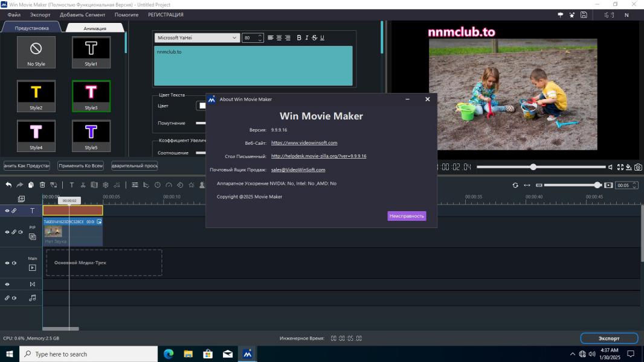The width and height of the screenshot is (644, 362).
Task: Select the No Style text preset
Action: (x=36, y=52)
